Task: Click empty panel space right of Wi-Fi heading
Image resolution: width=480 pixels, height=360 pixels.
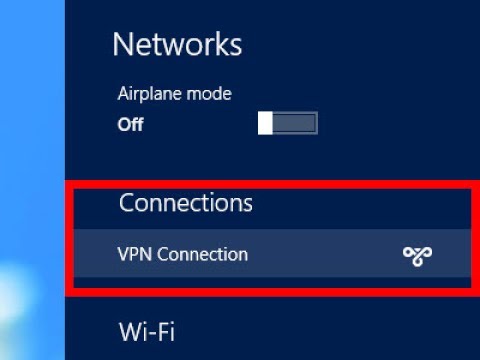Action: 327,332
